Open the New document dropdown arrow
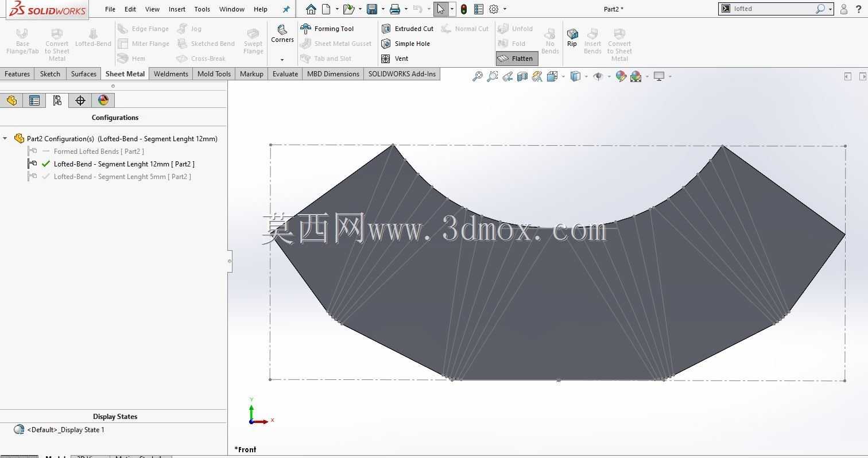 pos(337,9)
